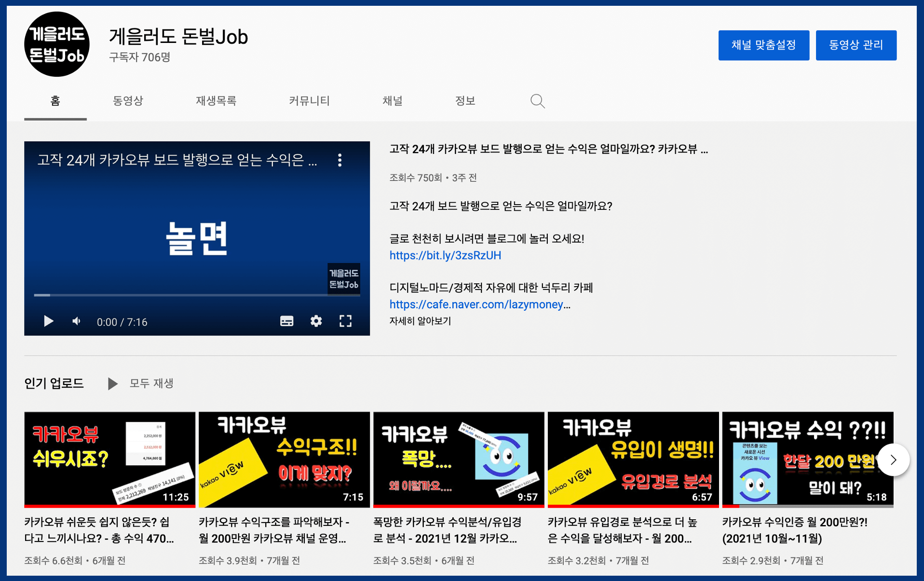Select the 채널 tab

click(x=393, y=101)
